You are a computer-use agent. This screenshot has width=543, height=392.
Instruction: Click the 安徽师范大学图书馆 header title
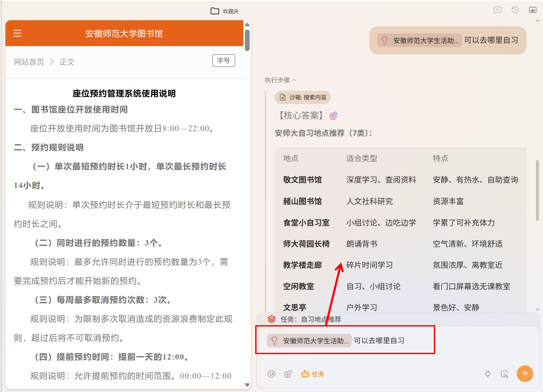(124, 34)
